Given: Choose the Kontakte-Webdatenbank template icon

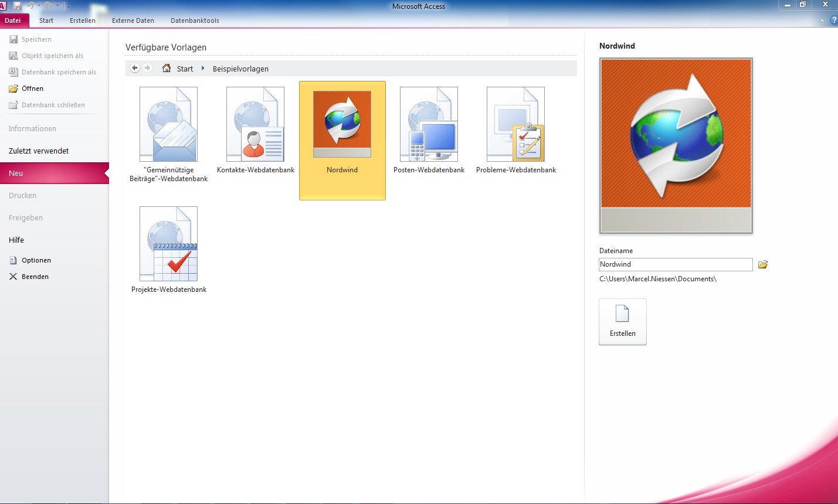Looking at the screenshot, I should [x=255, y=124].
